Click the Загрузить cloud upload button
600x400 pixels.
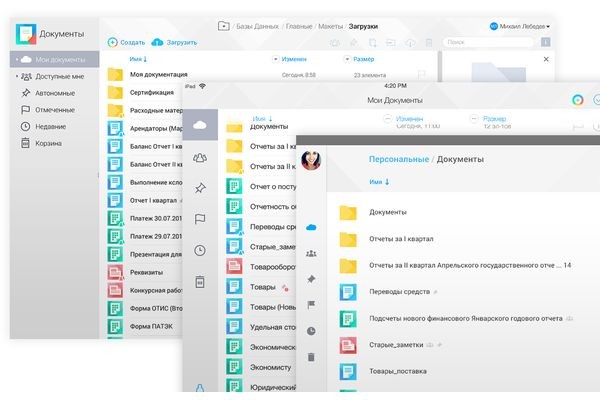(x=174, y=42)
